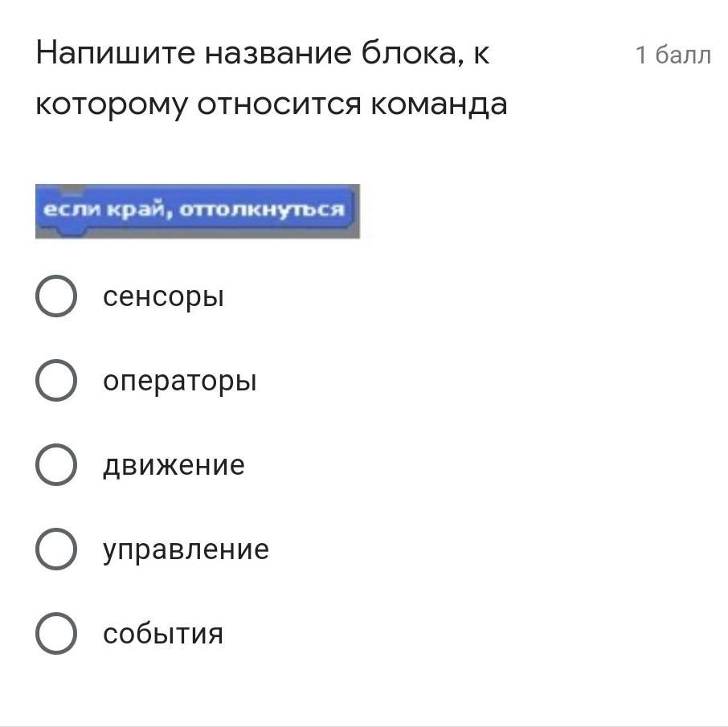Click the 'если край, оттолкнуться' block text
The width and height of the screenshot is (728, 727).
pos(194,210)
